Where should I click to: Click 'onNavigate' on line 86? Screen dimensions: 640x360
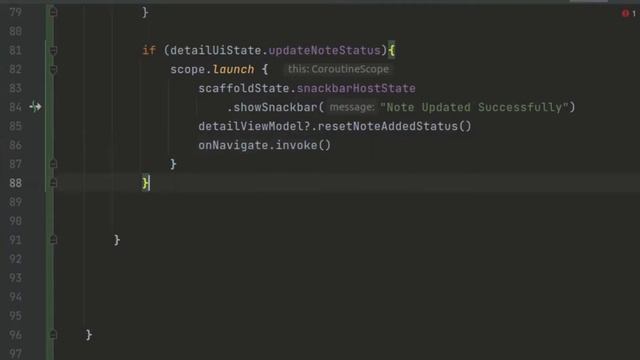233,145
